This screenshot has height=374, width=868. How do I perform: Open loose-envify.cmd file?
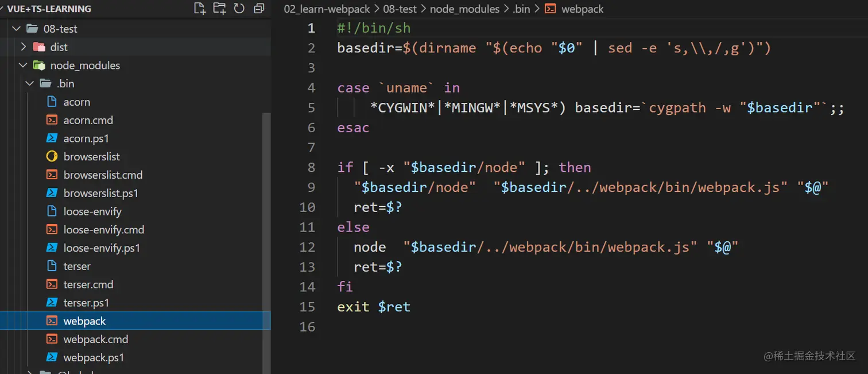[104, 230]
